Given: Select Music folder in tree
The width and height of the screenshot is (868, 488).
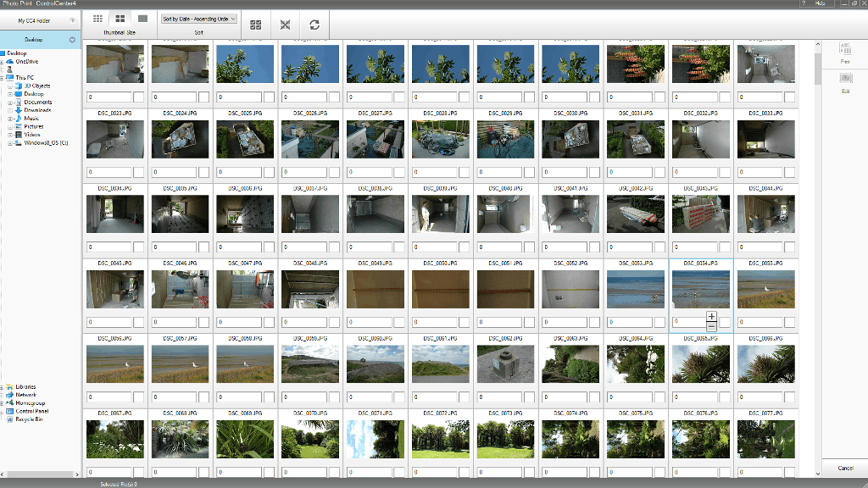Looking at the screenshot, I should 31,119.
